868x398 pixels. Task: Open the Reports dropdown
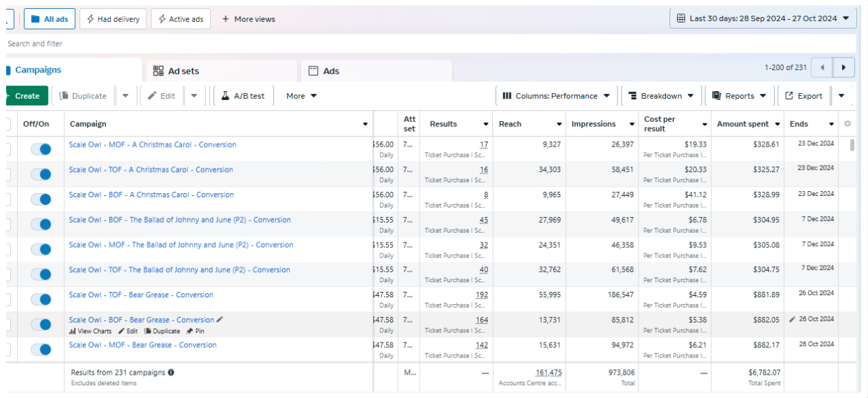coord(740,96)
